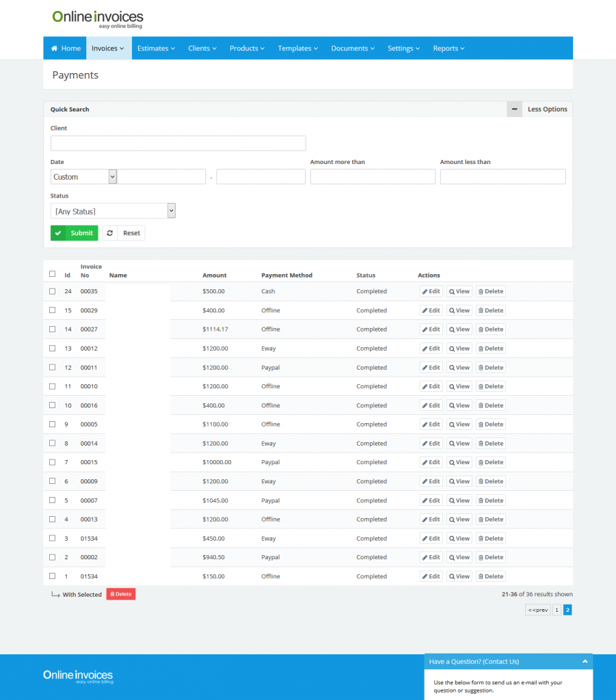Image resolution: width=616 pixels, height=700 pixels.
Task: Go to previous page of results
Action: (537, 610)
